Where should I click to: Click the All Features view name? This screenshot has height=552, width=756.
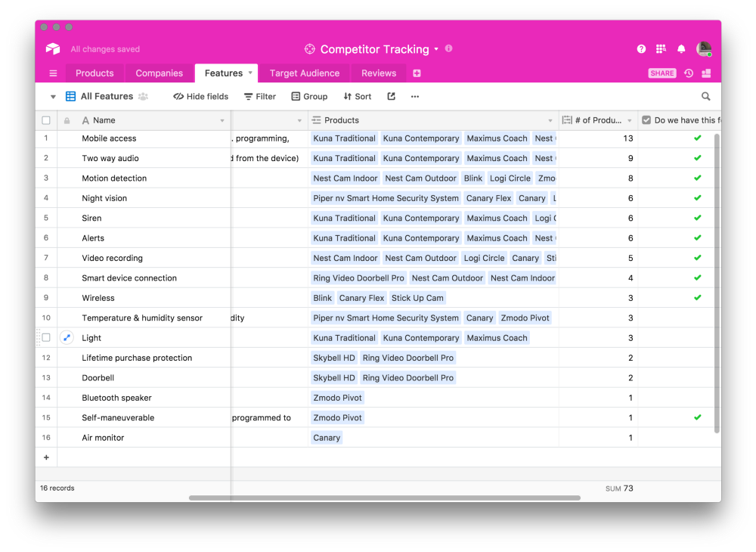107,97
